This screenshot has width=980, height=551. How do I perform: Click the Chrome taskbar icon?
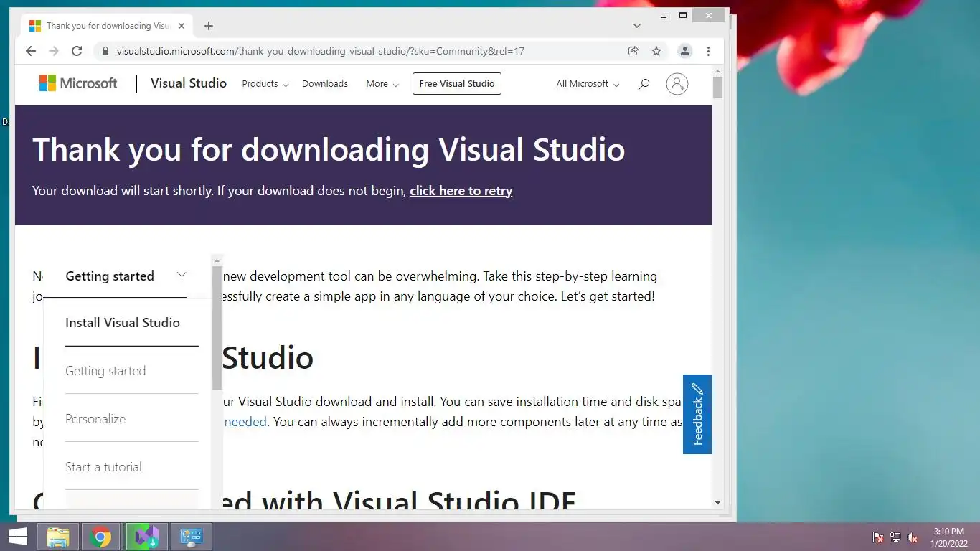[101, 537]
